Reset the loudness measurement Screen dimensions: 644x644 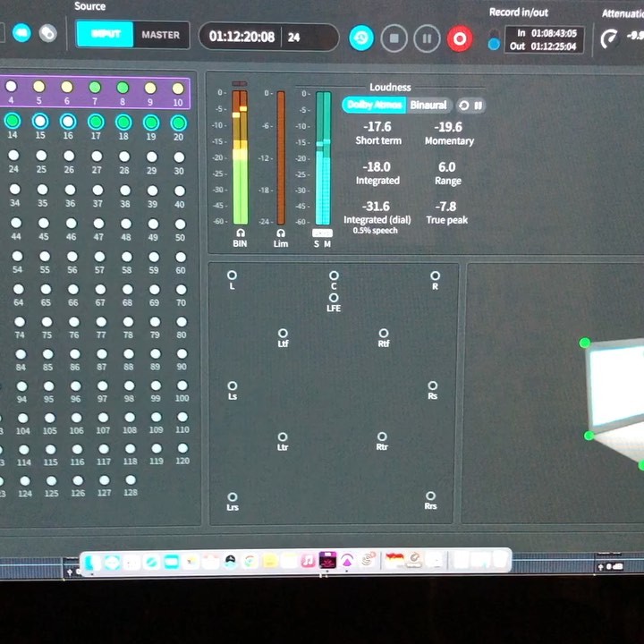point(463,105)
